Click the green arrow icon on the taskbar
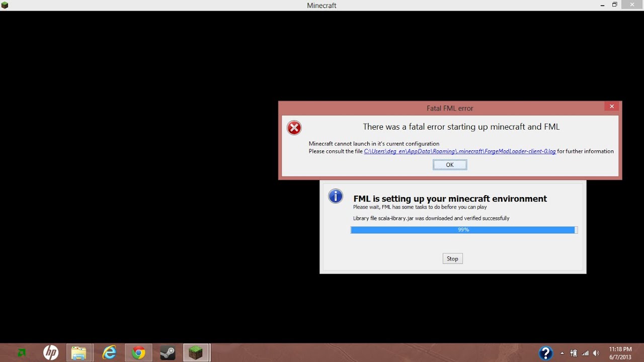Viewport: 644px width, 362px height. [22, 353]
